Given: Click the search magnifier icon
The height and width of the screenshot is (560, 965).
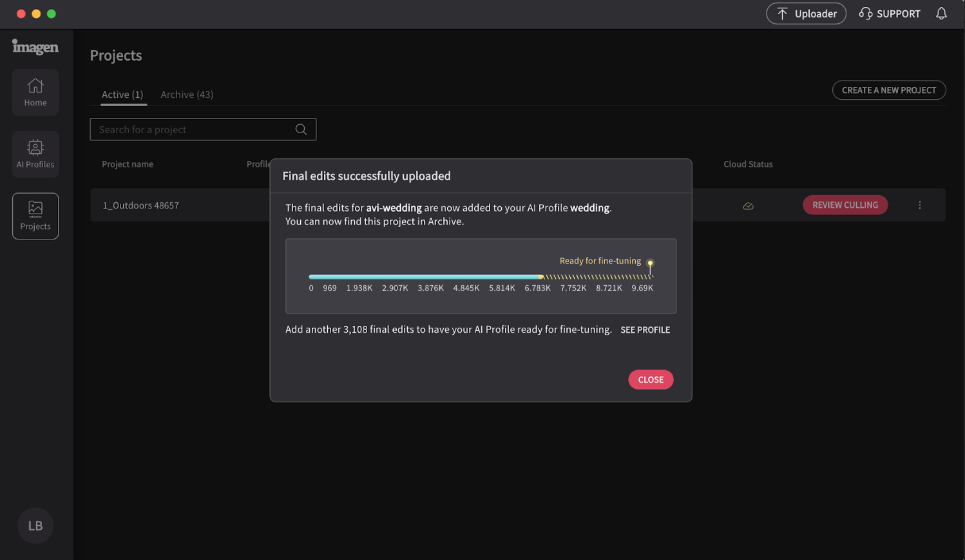Looking at the screenshot, I should click(x=301, y=129).
